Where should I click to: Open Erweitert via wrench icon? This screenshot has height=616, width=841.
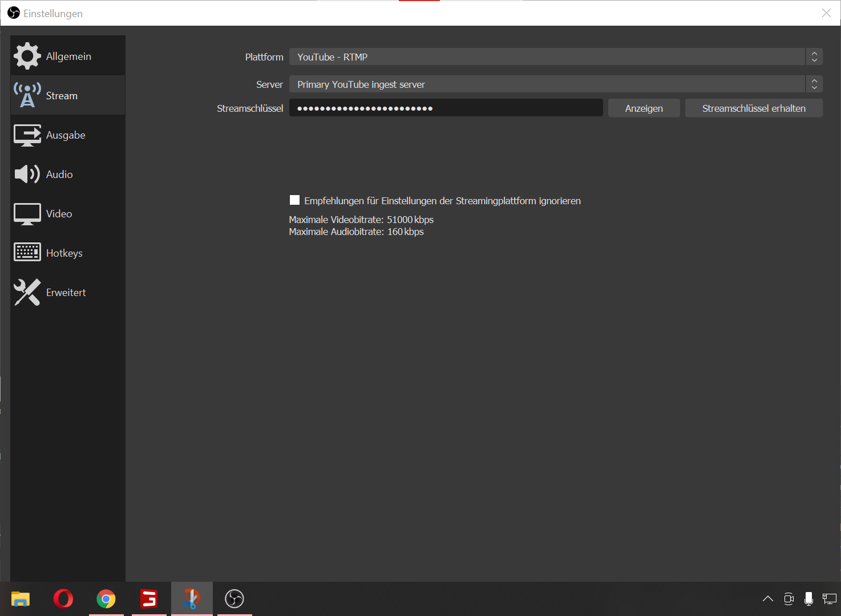(27, 292)
